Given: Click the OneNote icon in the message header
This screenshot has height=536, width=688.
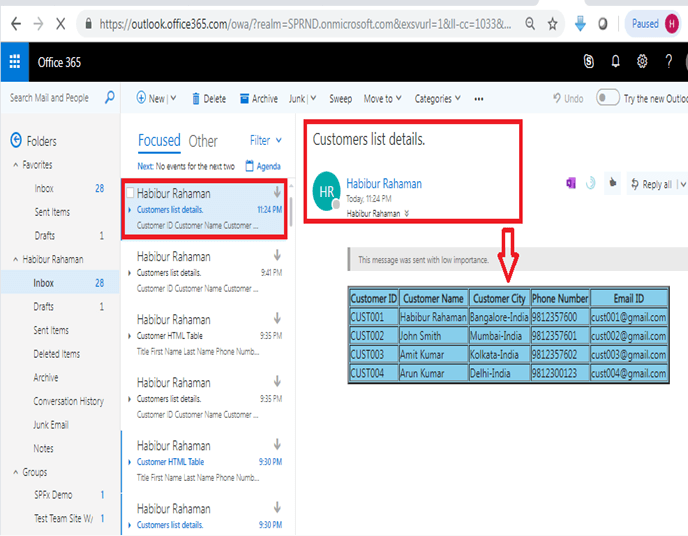Looking at the screenshot, I should [571, 183].
